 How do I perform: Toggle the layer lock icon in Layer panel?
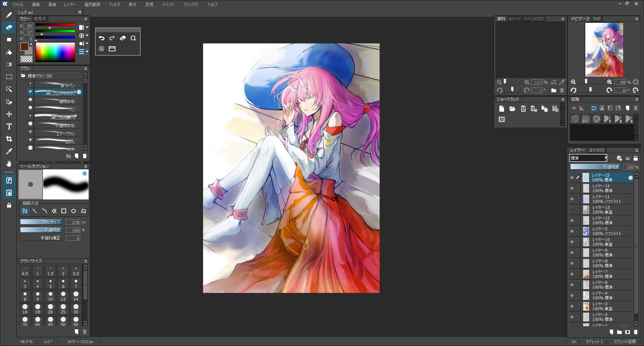(x=636, y=158)
